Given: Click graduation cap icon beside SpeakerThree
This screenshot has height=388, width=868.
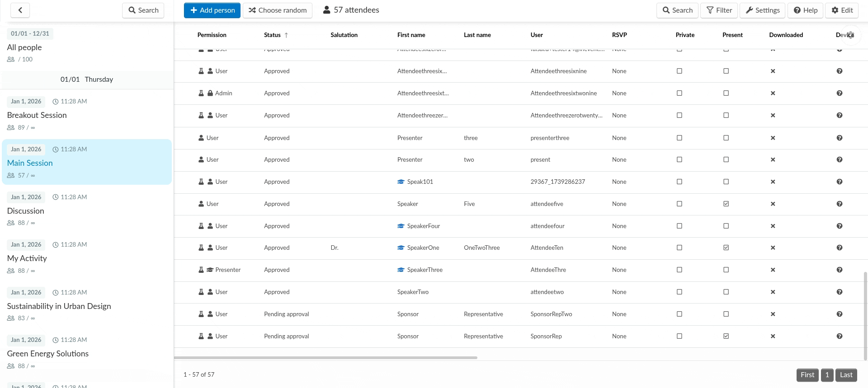Looking at the screenshot, I should pyautogui.click(x=401, y=270).
